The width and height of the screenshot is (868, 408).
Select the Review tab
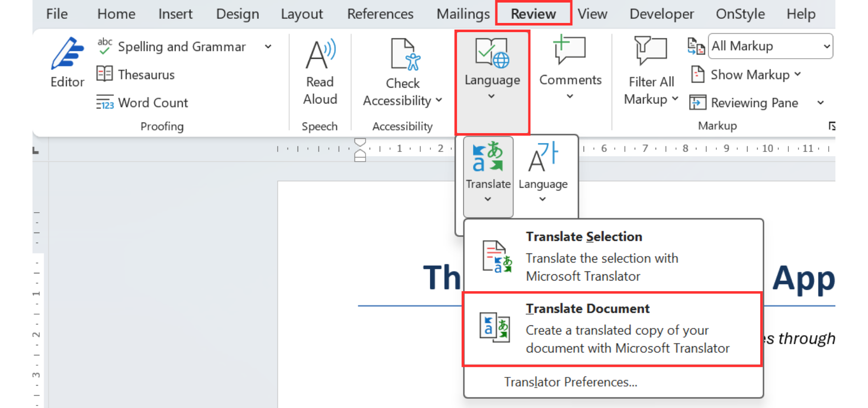click(x=534, y=14)
